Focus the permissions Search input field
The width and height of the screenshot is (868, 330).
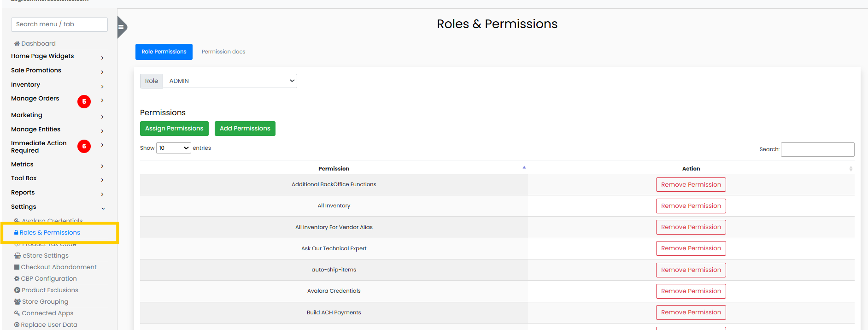[817, 149]
